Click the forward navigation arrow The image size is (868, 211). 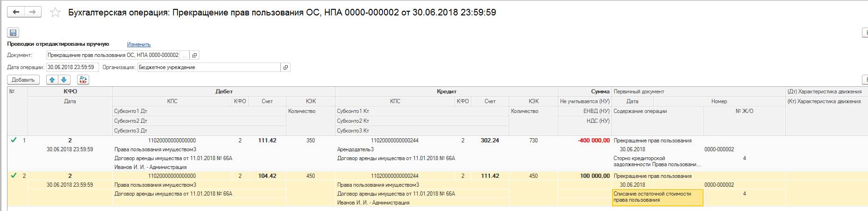click(32, 12)
